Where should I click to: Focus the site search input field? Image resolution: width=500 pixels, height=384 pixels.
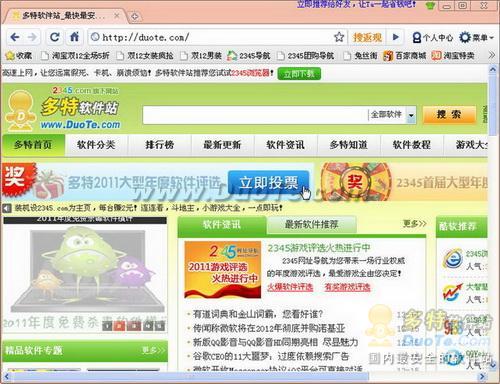point(255,115)
